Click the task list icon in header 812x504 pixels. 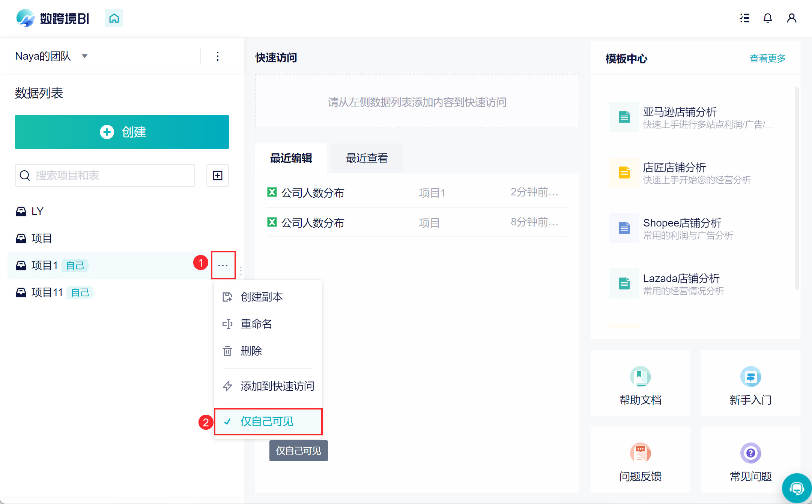coord(744,18)
